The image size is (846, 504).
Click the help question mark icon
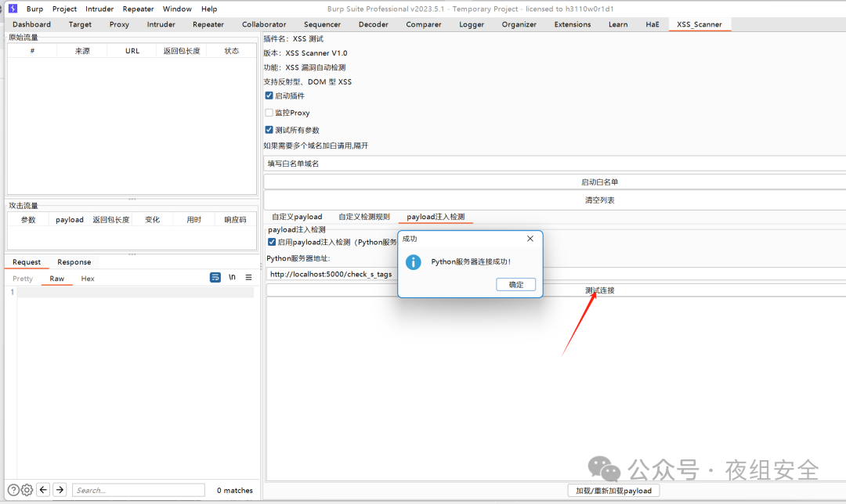pyautogui.click(x=13, y=490)
